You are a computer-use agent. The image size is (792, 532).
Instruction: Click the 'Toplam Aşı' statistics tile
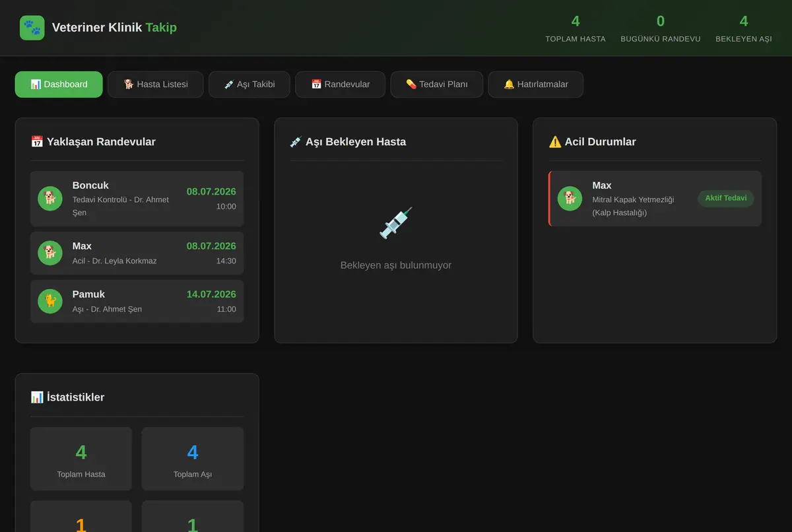click(x=193, y=459)
